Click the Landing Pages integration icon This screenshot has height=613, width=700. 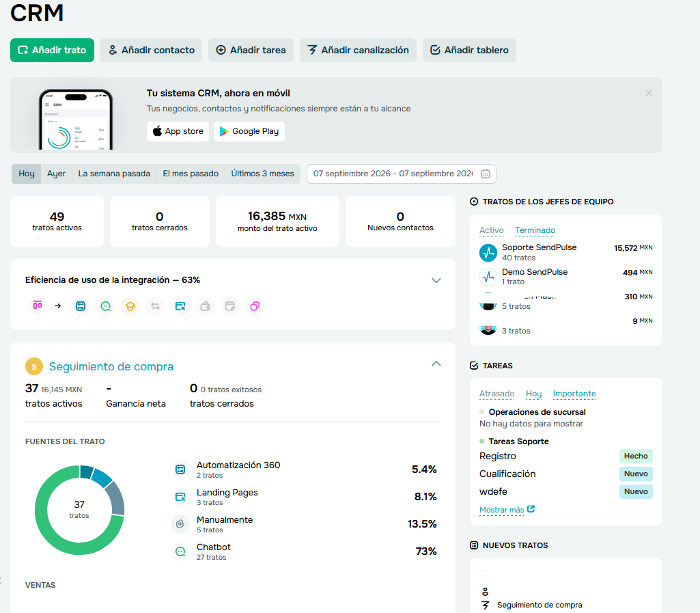(x=180, y=306)
